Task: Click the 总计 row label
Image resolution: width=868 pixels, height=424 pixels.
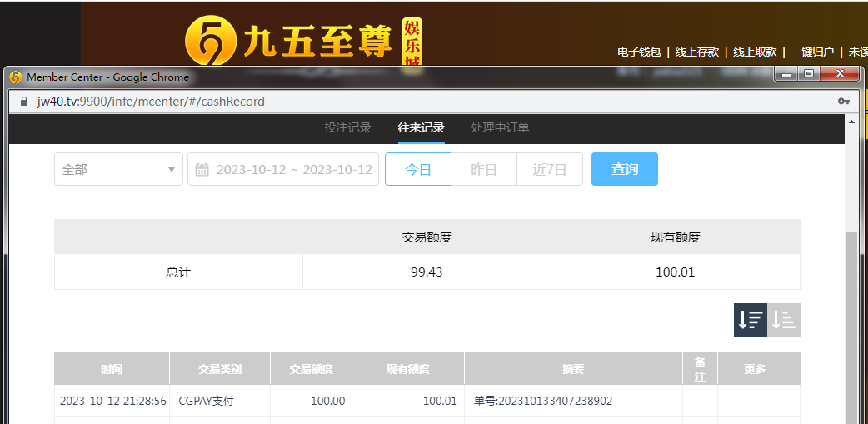Action: pos(178,272)
